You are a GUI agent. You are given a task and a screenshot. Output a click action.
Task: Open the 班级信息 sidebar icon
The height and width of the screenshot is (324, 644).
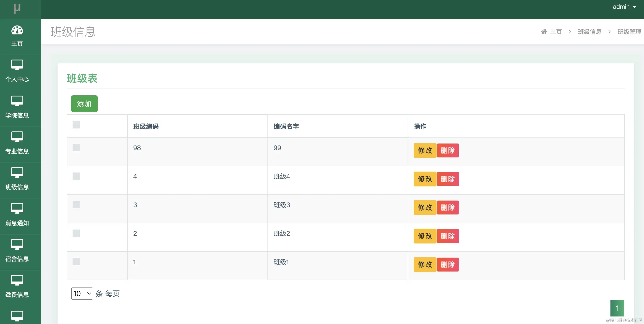pyautogui.click(x=17, y=172)
